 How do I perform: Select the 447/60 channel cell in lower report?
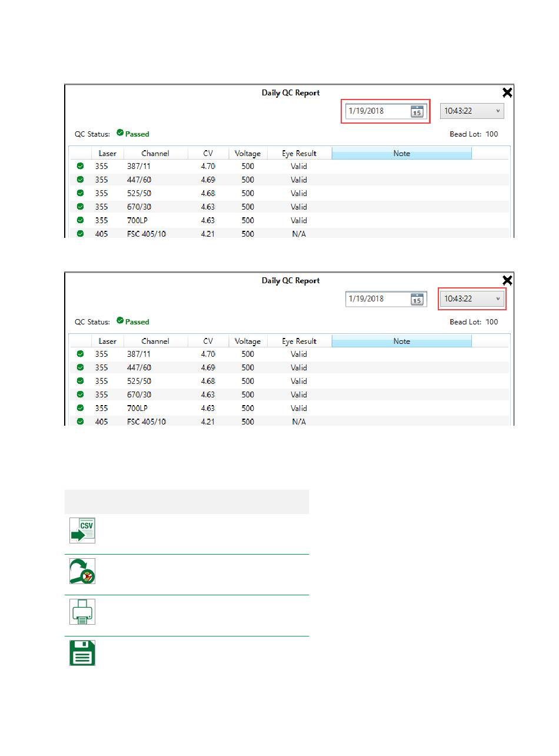click(139, 367)
